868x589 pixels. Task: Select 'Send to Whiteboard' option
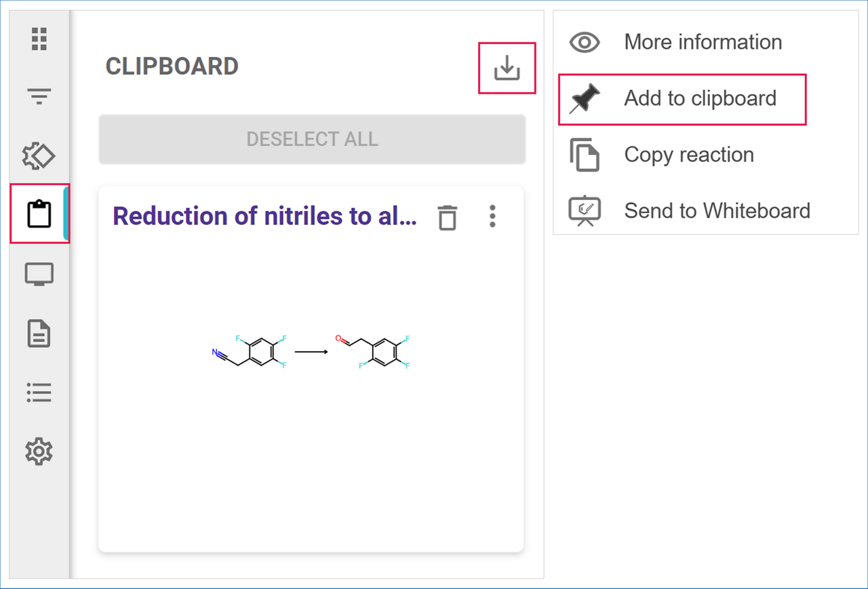click(717, 211)
